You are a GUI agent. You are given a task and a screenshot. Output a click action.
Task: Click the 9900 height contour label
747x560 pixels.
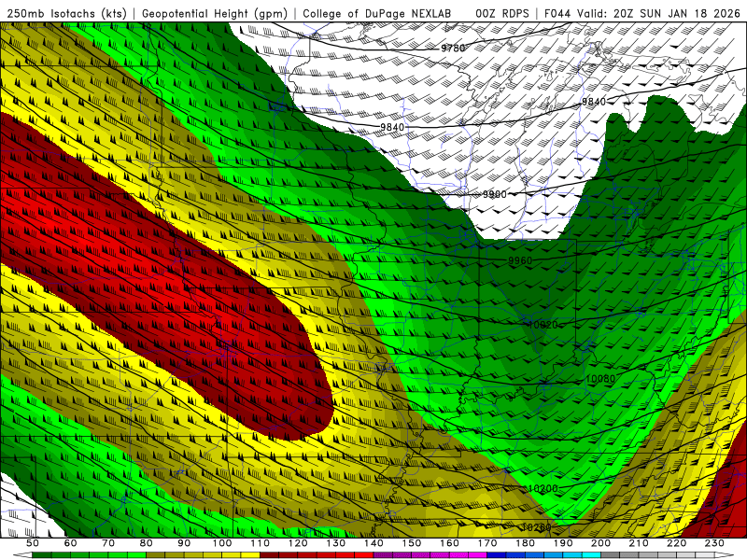coord(495,194)
